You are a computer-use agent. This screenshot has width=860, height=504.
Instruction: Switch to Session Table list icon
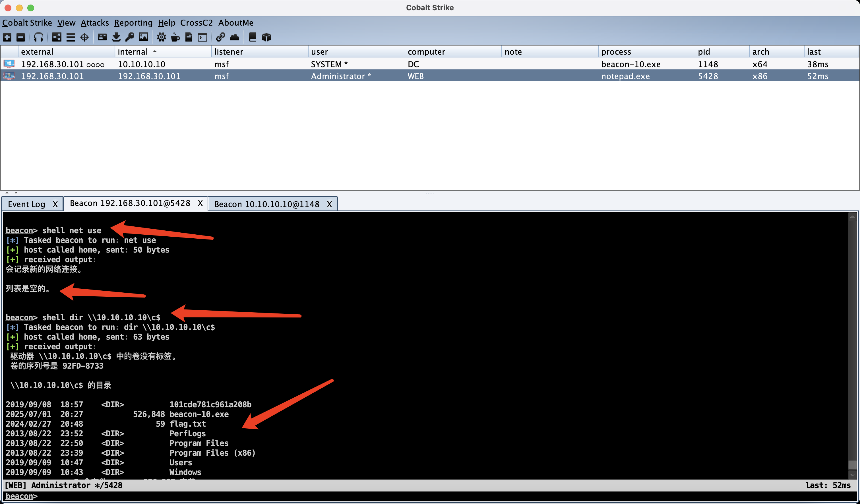pyautogui.click(x=71, y=37)
